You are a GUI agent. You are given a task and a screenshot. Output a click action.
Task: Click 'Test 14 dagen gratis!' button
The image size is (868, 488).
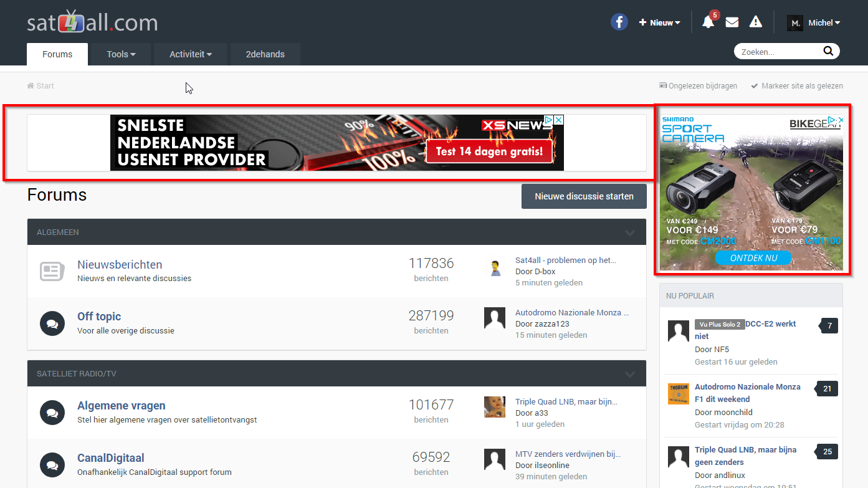(x=489, y=151)
